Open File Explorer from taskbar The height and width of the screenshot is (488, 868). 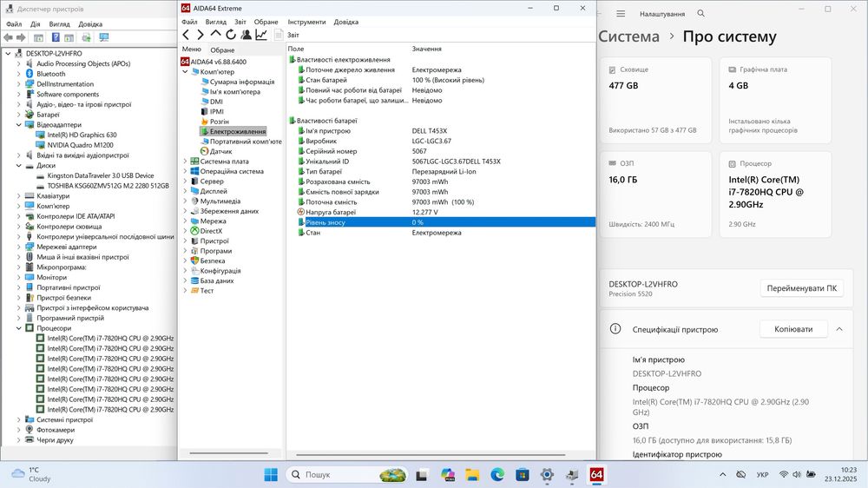point(472,475)
